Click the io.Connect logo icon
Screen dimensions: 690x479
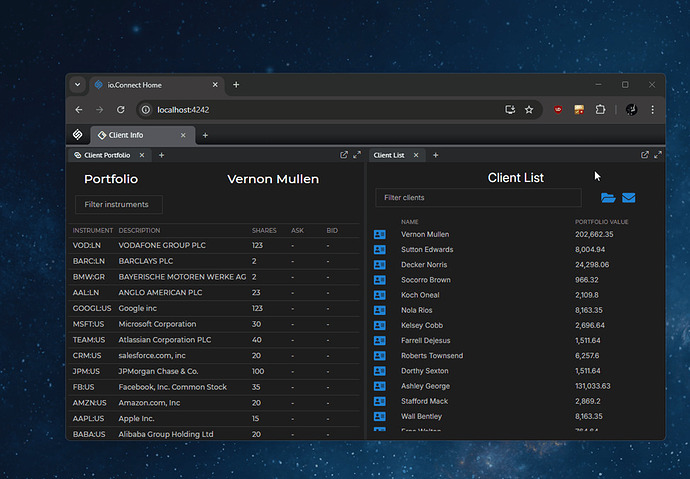77,135
